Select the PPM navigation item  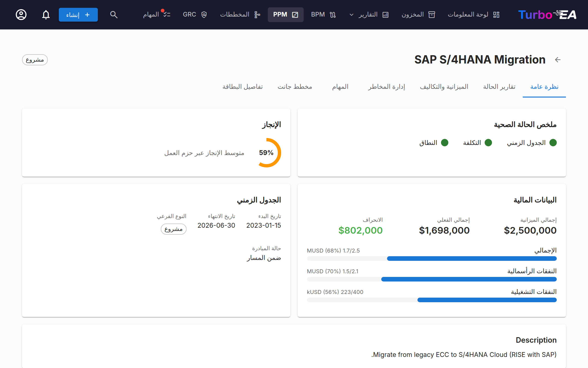286,14
